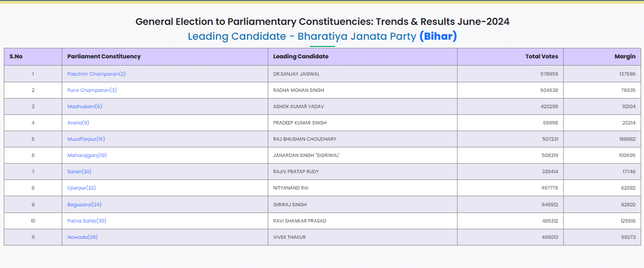Click the Parliament Constituency column header
Viewport: 644px width, 268px height.
(104, 56)
